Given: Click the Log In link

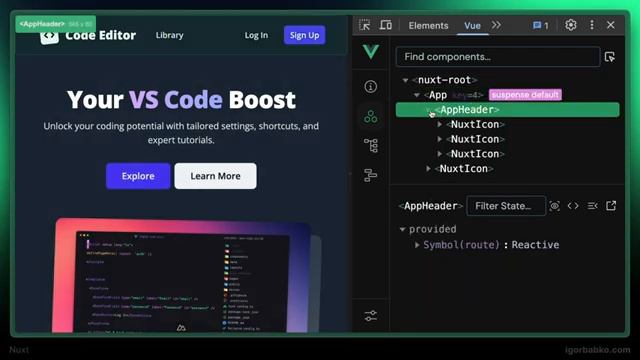Looking at the screenshot, I should [x=256, y=35].
